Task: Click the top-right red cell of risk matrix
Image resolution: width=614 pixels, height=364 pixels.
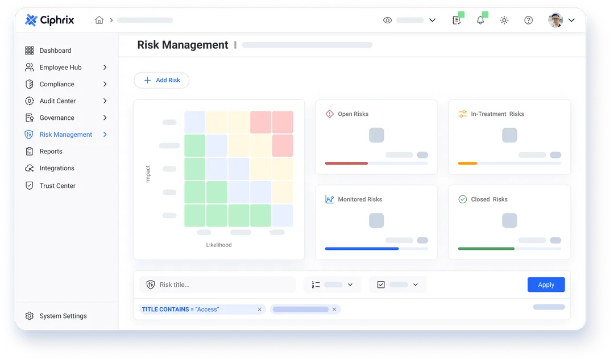Action: [283, 123]
